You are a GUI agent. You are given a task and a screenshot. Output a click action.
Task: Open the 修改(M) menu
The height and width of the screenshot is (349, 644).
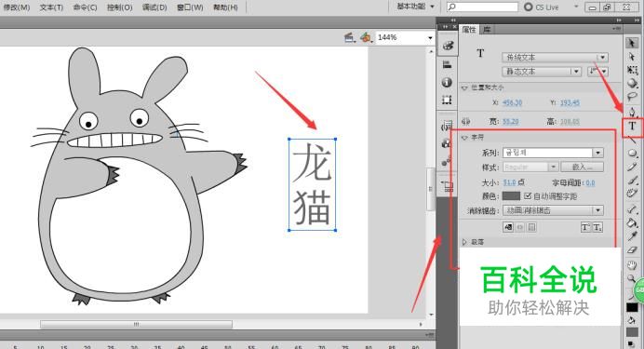click(x=17, y=7)
